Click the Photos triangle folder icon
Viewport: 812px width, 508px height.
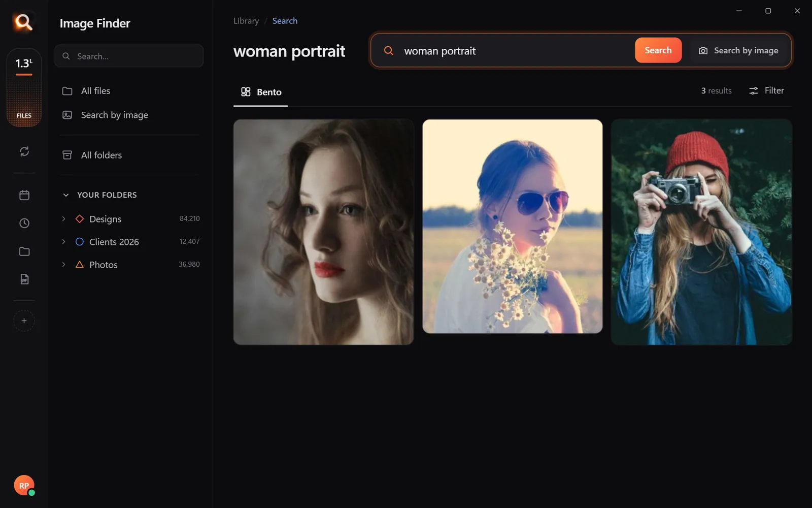pos(80,264)
